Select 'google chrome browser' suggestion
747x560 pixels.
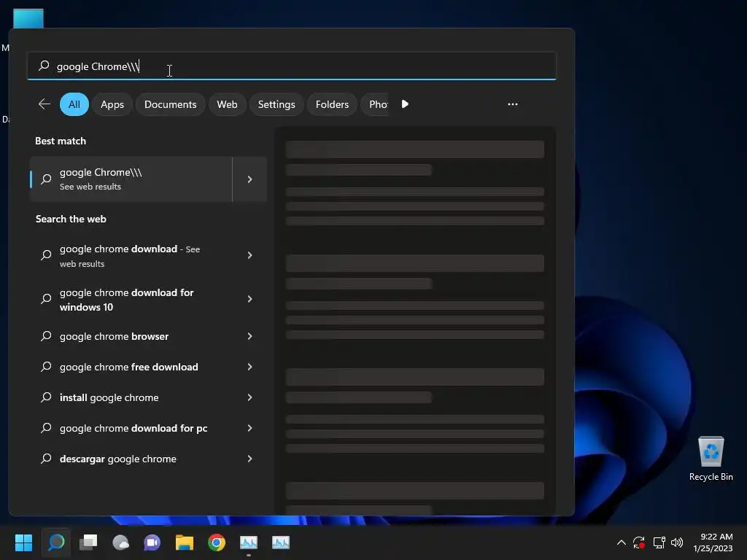(131, 336)
